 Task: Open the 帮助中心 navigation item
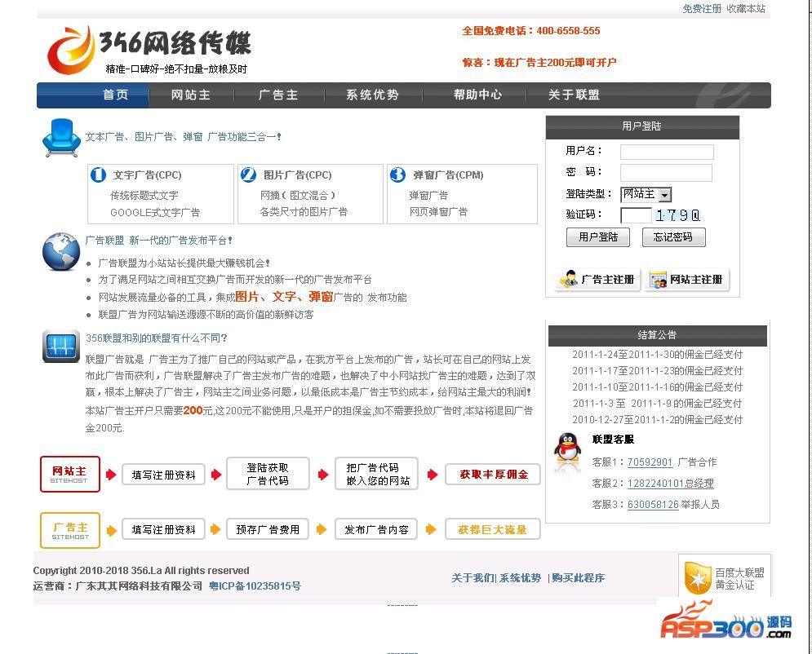pos(477,95)
